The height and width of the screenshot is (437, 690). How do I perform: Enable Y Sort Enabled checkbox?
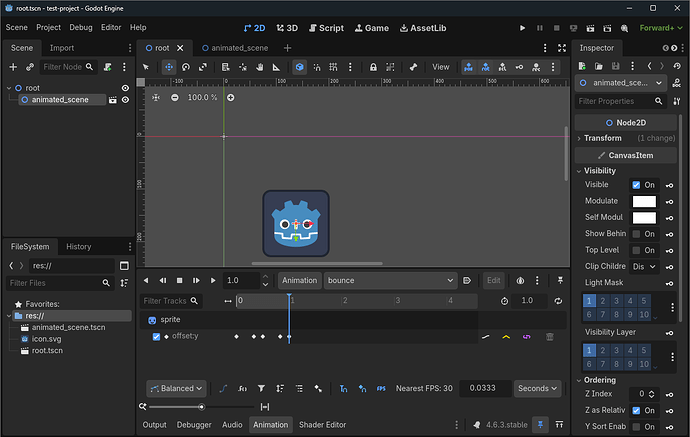point(636,426)
